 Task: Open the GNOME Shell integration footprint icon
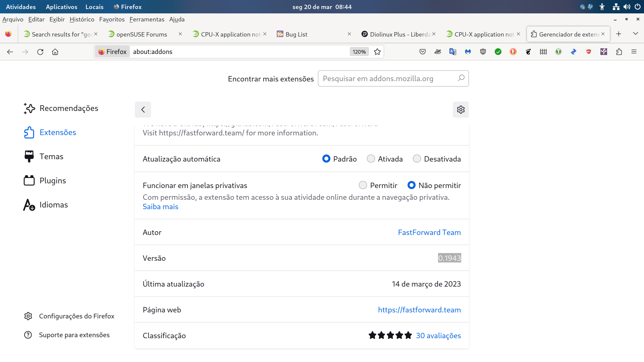tap(528, 52)
